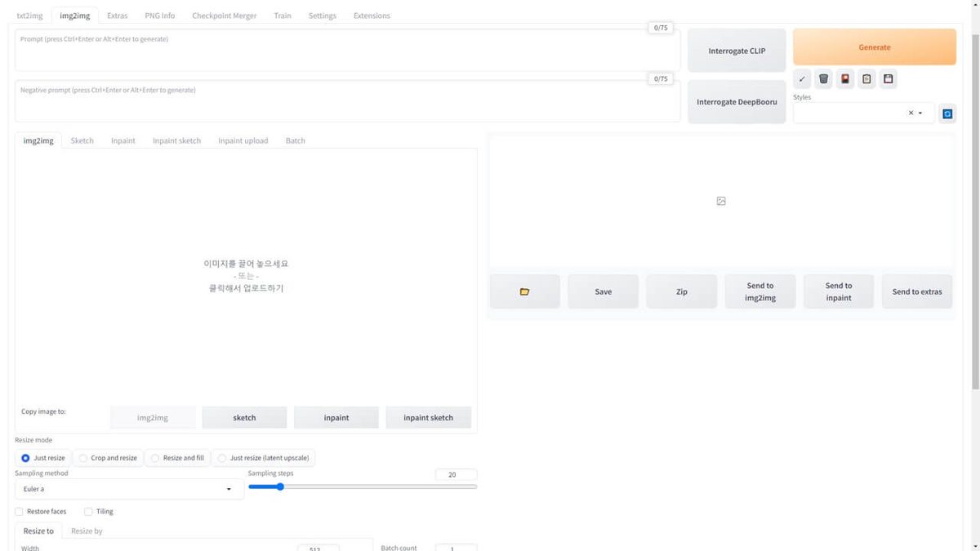The image size is (980, 551).
Task: Open the Inpaint sketch sub-tab
Action: pos(176,140)
